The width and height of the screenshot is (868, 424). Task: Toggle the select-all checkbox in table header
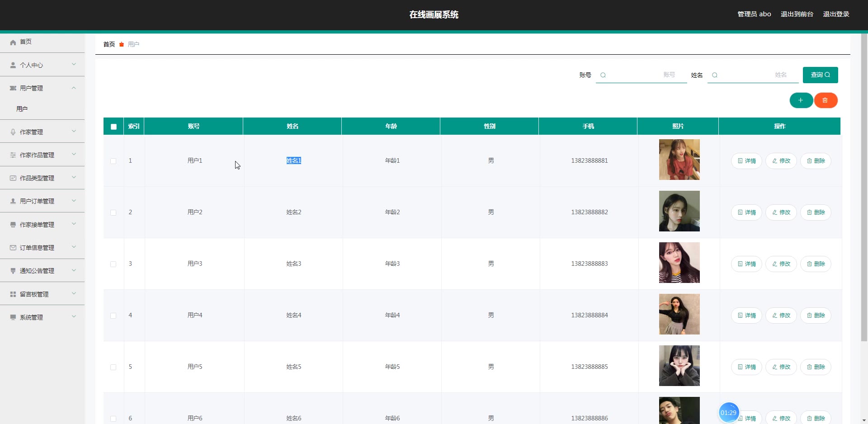(x=113, y=127)
